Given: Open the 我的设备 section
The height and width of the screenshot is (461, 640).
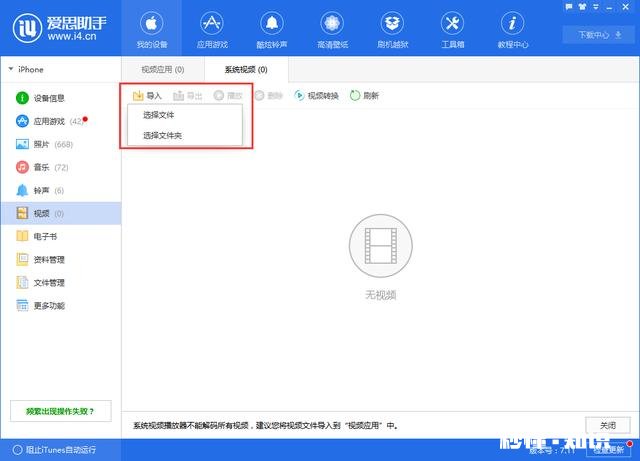Looking at the screenshot, I should (x=151, y=29).
